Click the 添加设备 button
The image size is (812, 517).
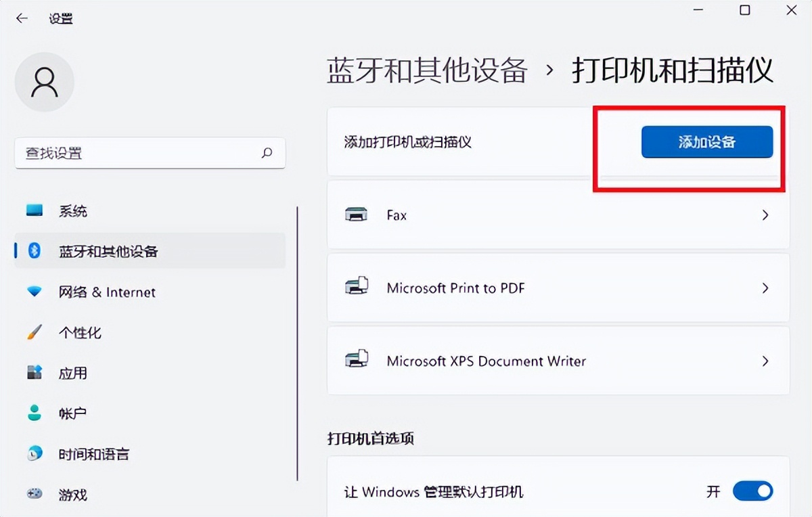point(707,141)
